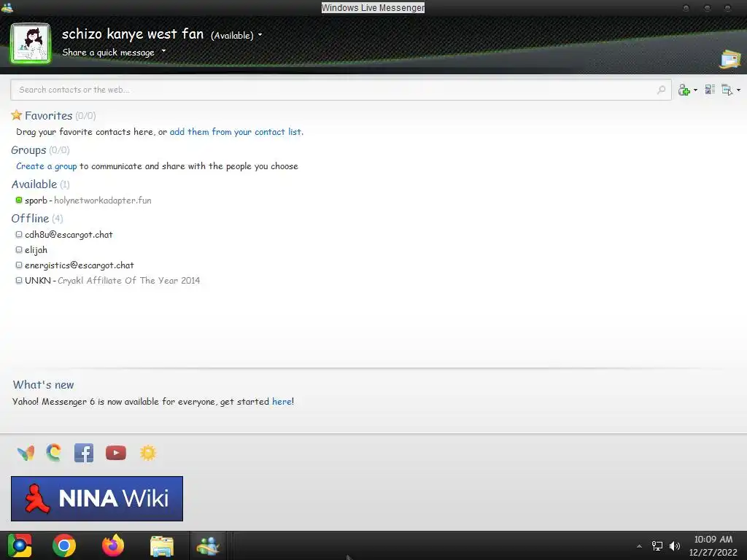Viewport: 747px width, 560px height.
Task: Click the Share a quick message text
Action: pos(108,52)
